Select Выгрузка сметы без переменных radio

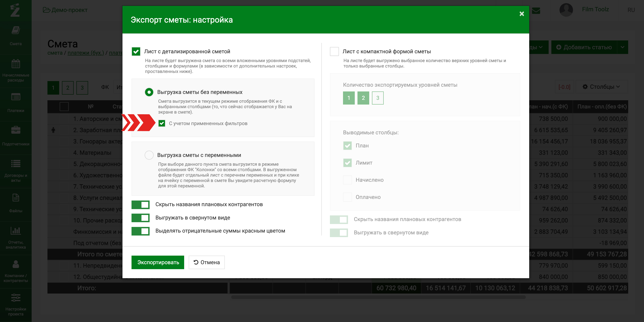click(x=149, y=92)
